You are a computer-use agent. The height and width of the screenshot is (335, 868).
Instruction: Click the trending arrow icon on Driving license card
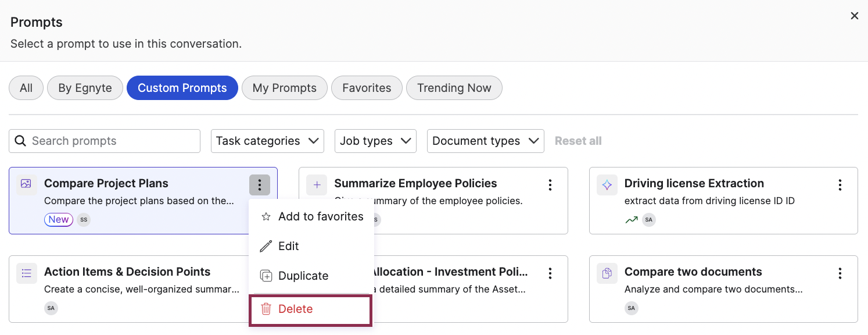(632, 220)
